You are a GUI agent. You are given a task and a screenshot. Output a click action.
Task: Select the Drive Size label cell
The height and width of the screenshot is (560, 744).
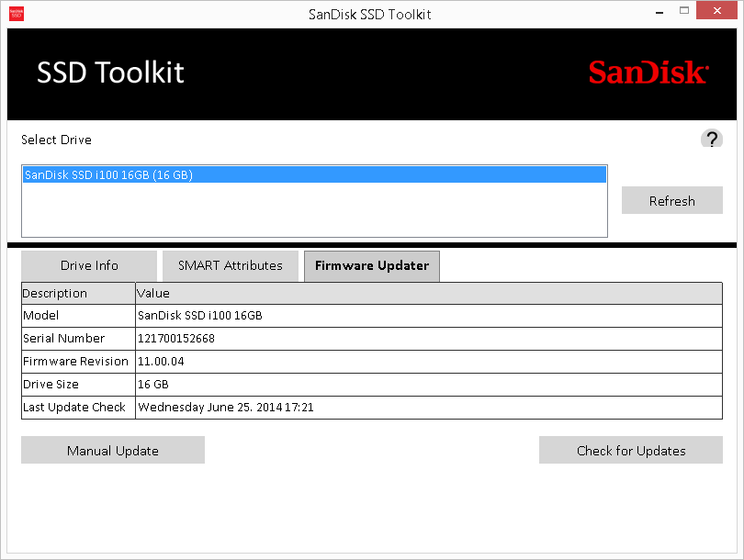tap(78, 385)
